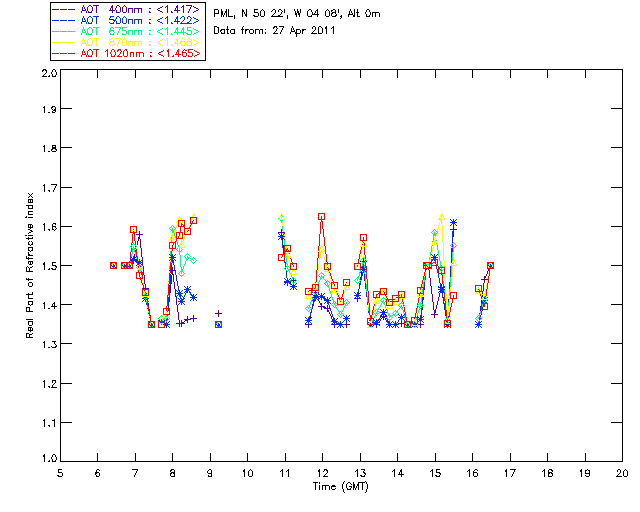The image size is (640, 512).
Task: Click the x-axis tick label 9
Action: [210, 473]
